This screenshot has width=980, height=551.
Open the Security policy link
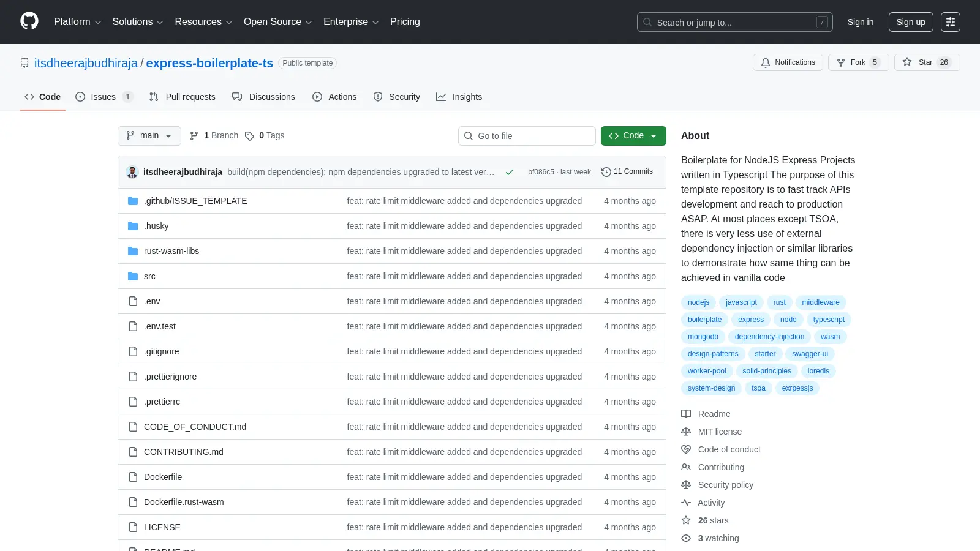(x=726, y=485)
